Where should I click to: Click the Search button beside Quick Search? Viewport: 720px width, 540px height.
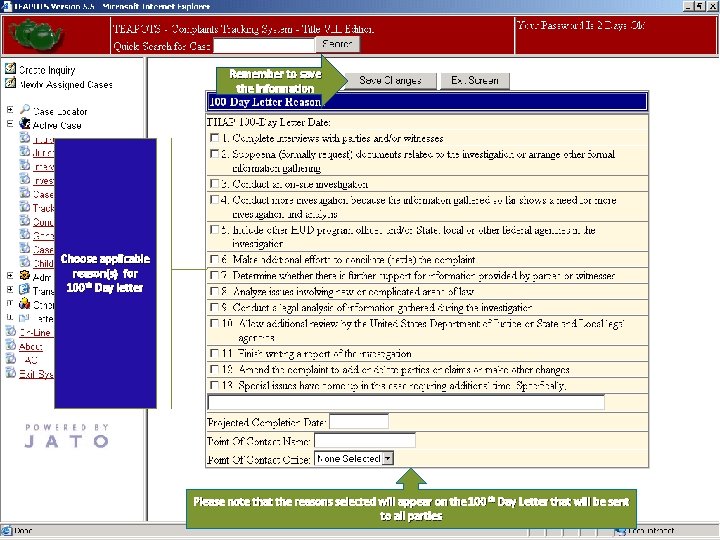click(x=338, y=44)
